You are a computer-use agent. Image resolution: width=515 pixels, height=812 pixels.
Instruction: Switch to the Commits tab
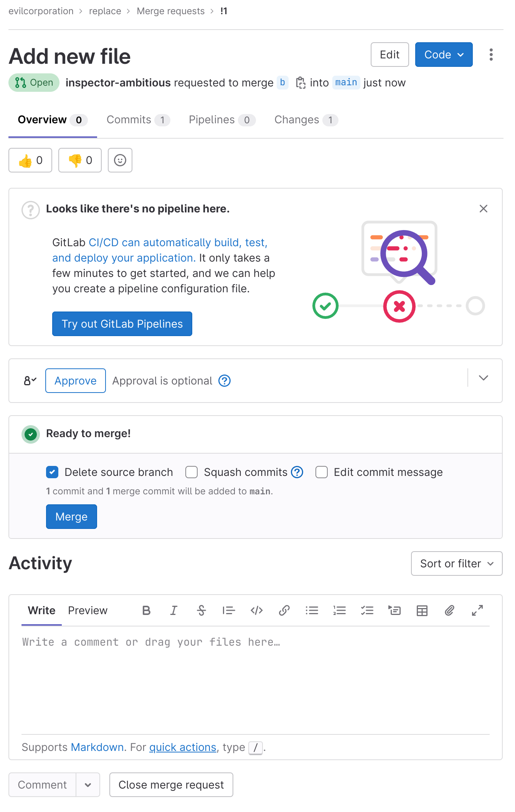tap(138, 120)
